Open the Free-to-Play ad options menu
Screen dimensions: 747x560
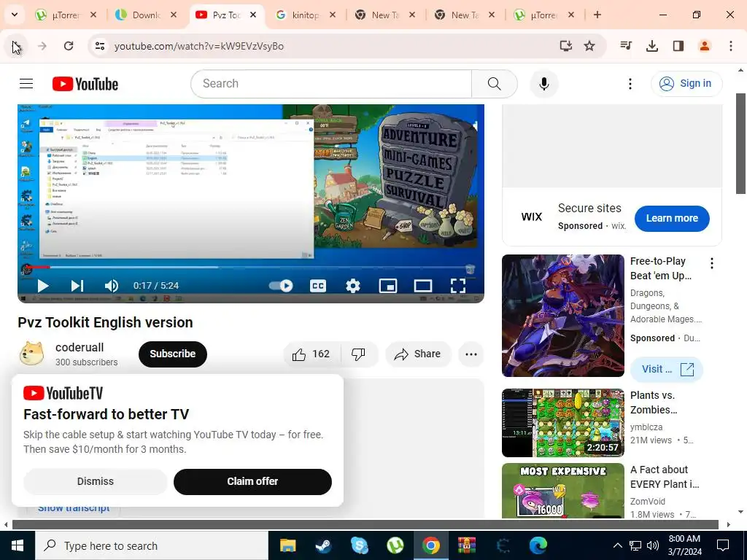(712, 263)
